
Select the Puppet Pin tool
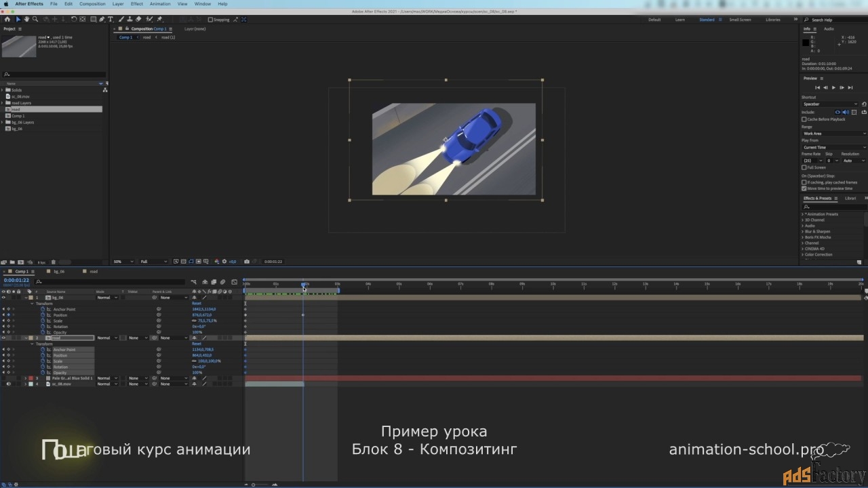click(x=160, y=20)
